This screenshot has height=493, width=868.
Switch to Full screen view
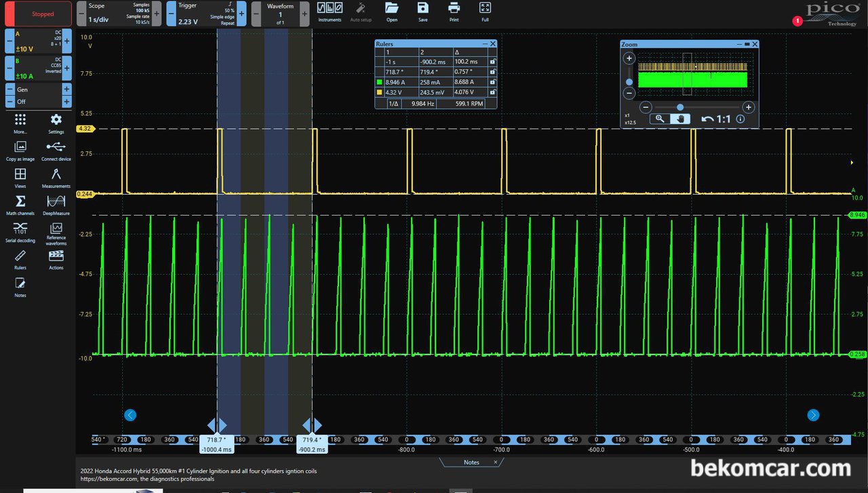(x=485, y=12)
